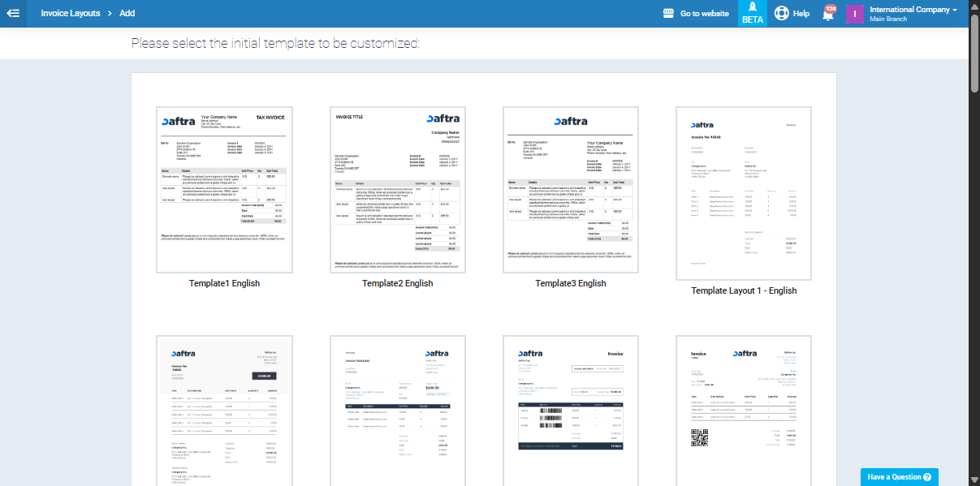Expand the International Company account dropdown
980x486 pixels.
click(x=954, y=10)
